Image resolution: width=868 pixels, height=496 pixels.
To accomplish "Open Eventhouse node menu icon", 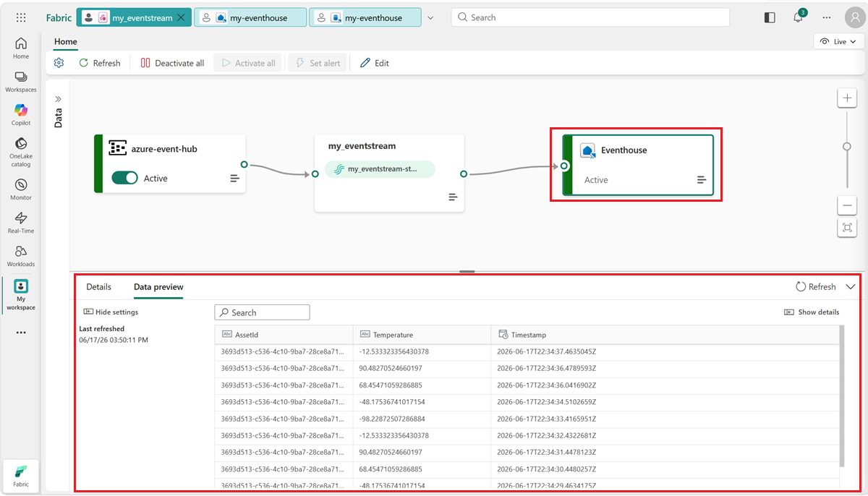I will (702, 179).
